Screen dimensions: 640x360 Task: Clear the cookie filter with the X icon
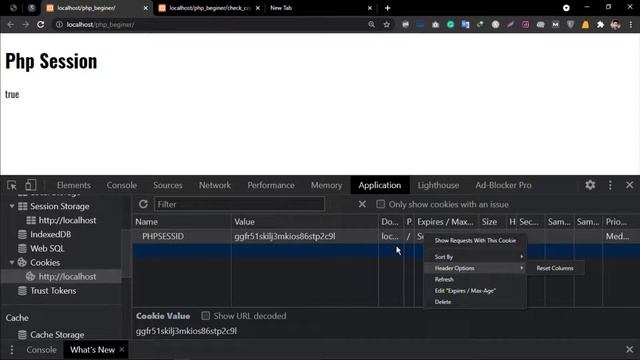point(362,204)
